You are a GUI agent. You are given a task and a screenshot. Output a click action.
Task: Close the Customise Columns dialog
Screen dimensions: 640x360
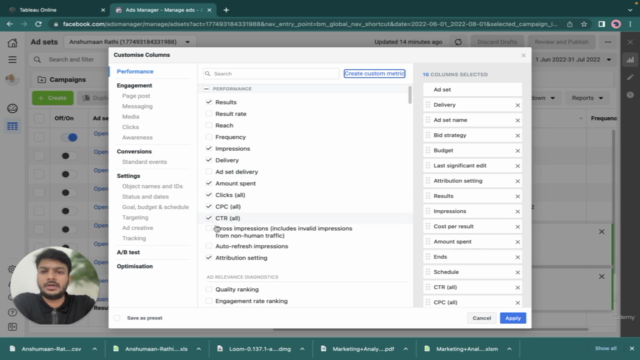pyautogui.click(x=523, y=55)
